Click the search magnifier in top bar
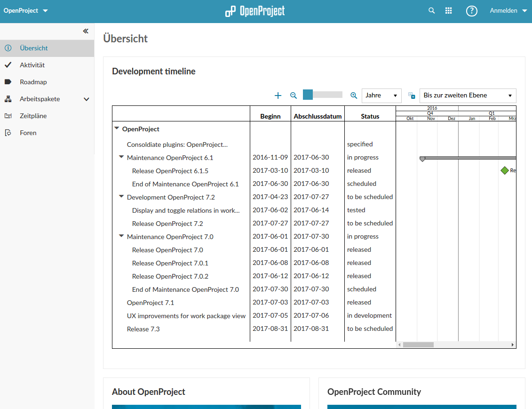Image resolution: width=532 pixels, height=409 pixels. point(431,10)
